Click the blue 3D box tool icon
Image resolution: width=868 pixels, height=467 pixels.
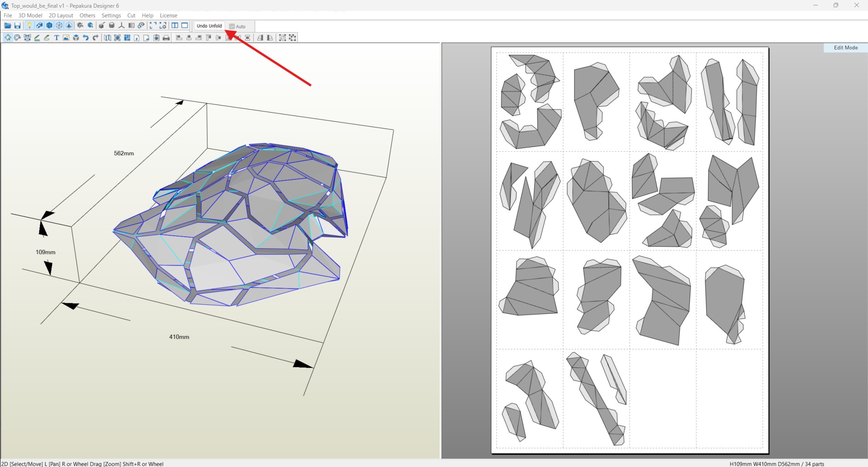76,38
